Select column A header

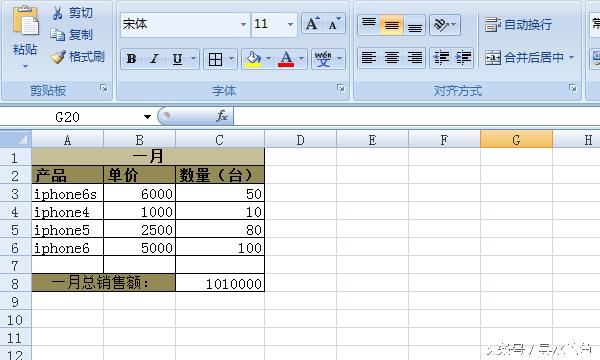(x=67, y=140)
